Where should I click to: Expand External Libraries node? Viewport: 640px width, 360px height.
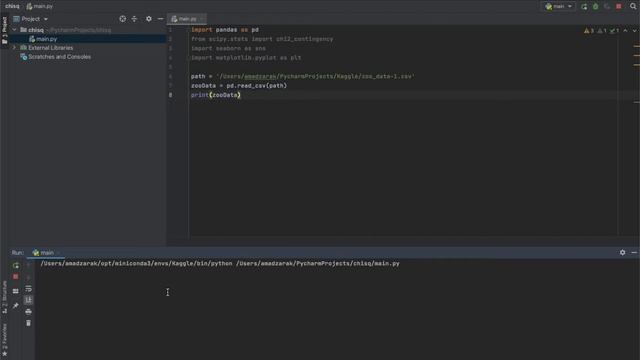[14, 48]
